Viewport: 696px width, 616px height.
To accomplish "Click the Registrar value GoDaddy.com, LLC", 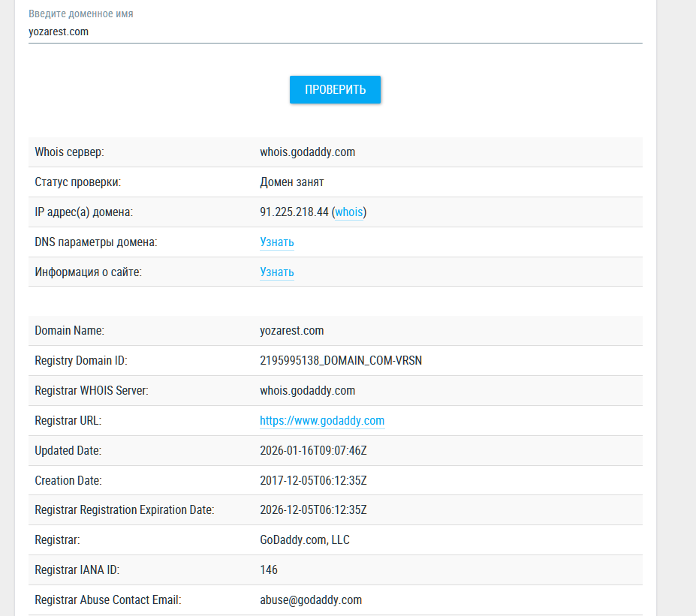I will click(305, 540).
